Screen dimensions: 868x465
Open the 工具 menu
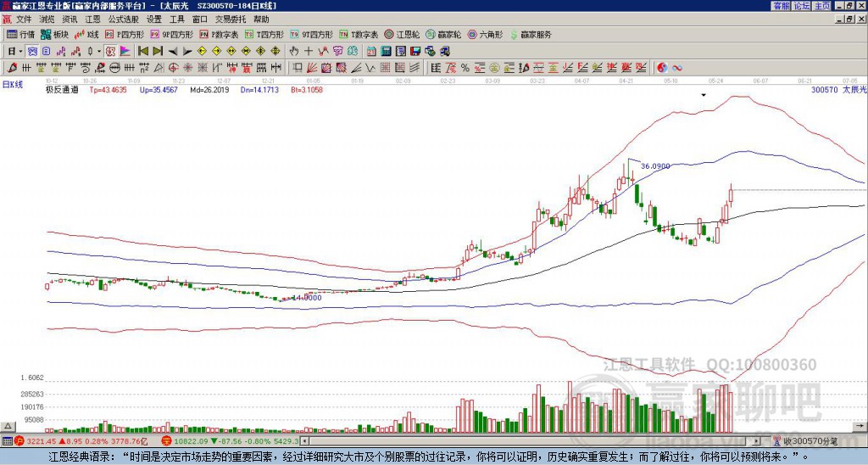coord(176,20)
